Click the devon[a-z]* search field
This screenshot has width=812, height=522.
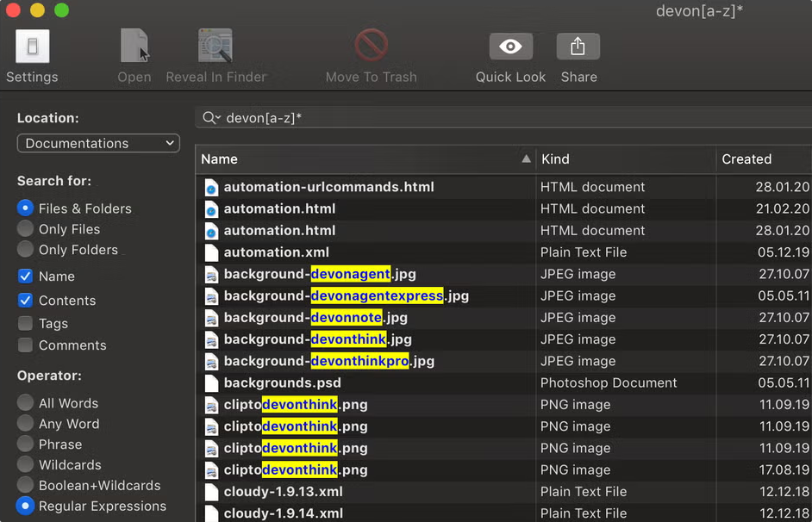pos(503,118)
